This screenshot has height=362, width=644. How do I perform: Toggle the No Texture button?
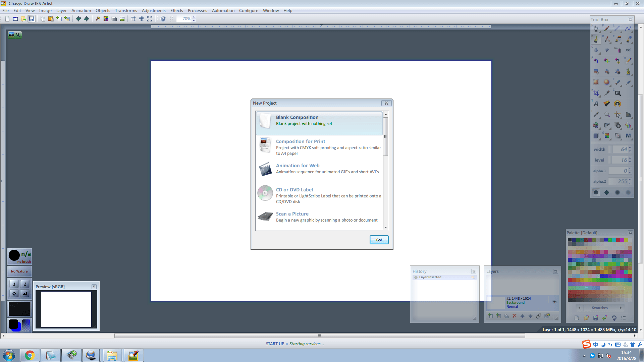[x=19, y=271]
